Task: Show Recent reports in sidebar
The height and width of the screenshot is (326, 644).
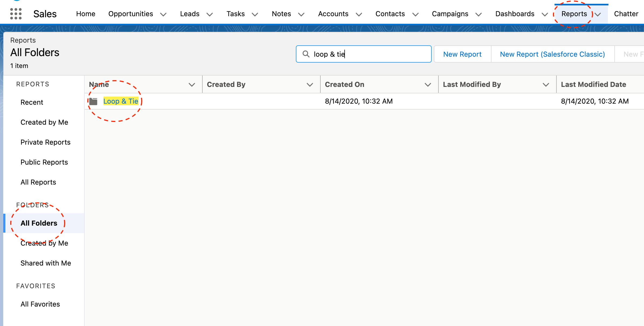Action: (x=32, y=102)
